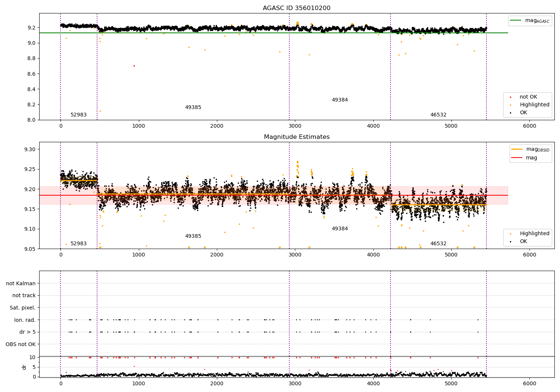
Task: Click OBSID label 49385 in Magnitude Estimates plot
Action: (x=193, y=236)
